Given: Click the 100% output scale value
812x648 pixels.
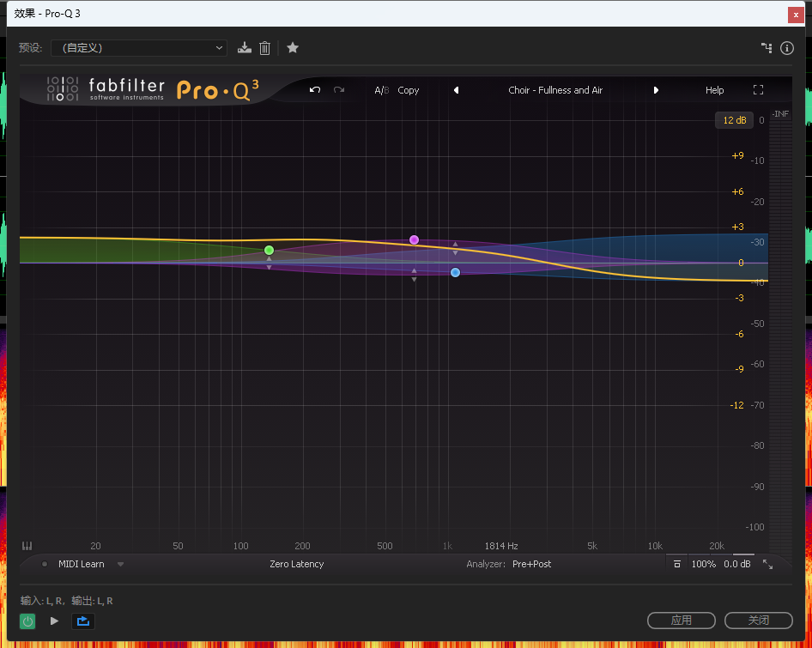Looking at the screenshot, I should click(703, 564).
